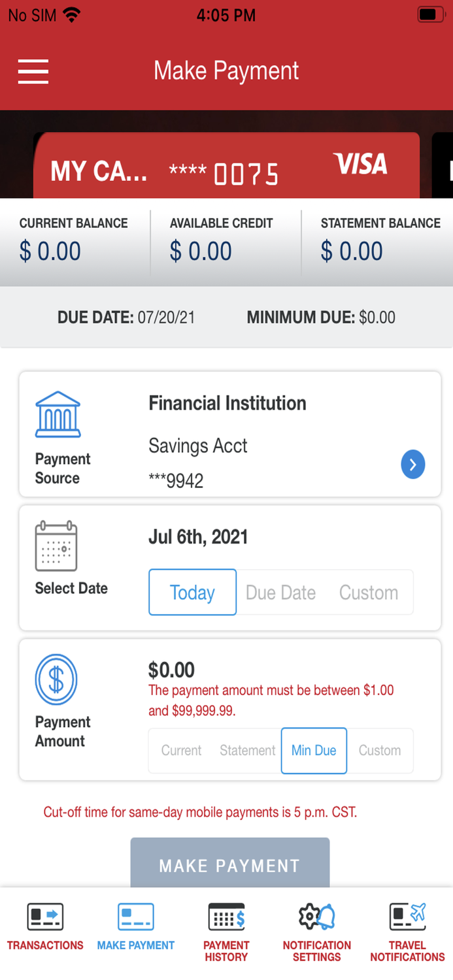Select the Today date option

click(192, 592)
